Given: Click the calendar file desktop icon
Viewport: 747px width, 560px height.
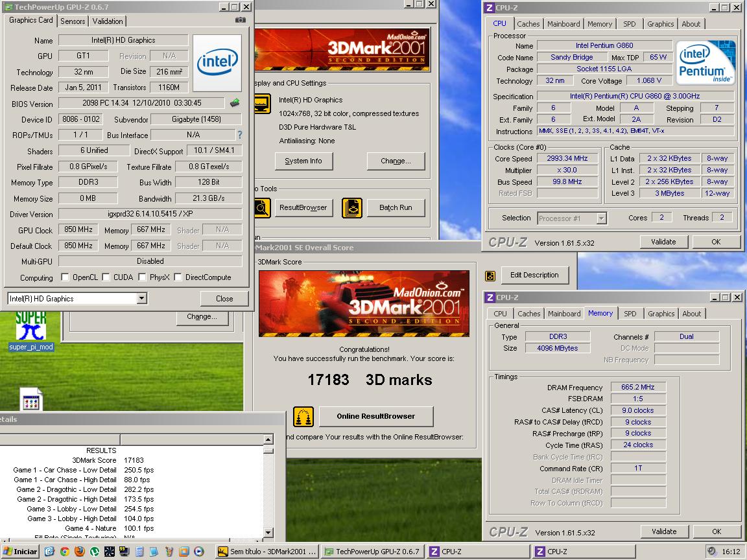Looking at the screenshot, I should click(x=31, y=399).
